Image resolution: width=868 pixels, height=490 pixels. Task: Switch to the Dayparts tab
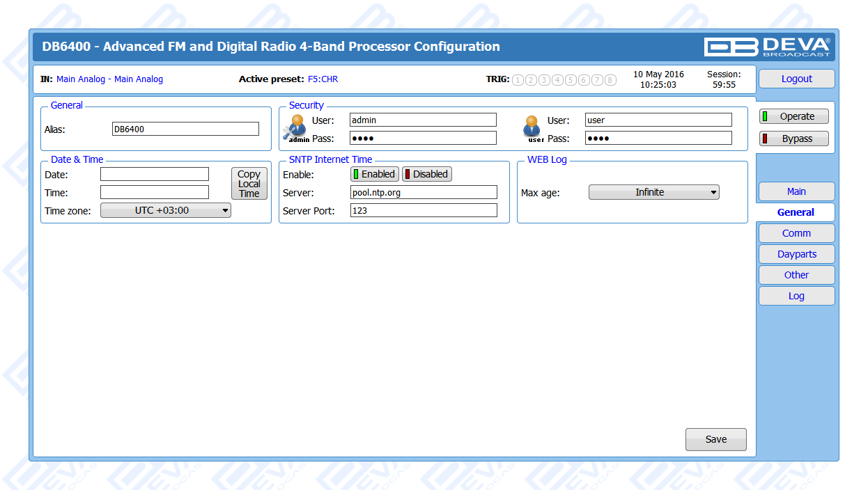[796, 254]
